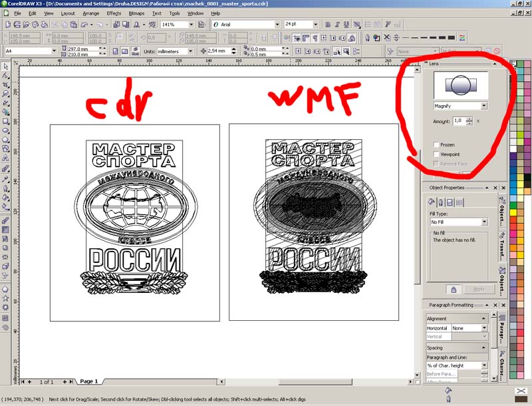Set landscape page orientation

125,51
